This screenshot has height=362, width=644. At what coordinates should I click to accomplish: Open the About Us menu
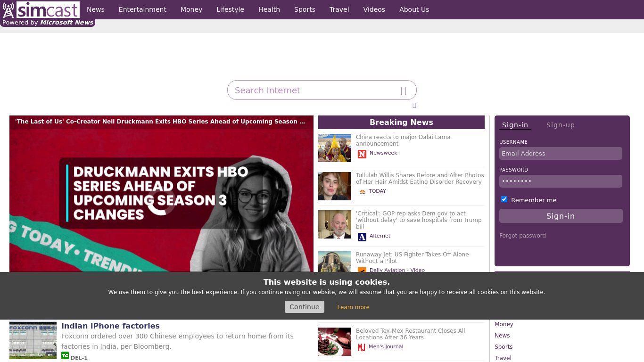(x=414, y=9)
